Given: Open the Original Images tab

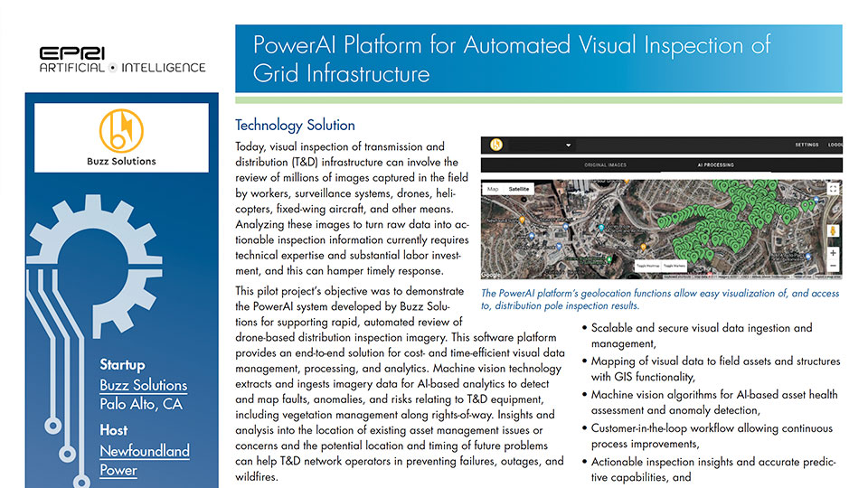Looking at the screenshot, I should click(605, 165).
